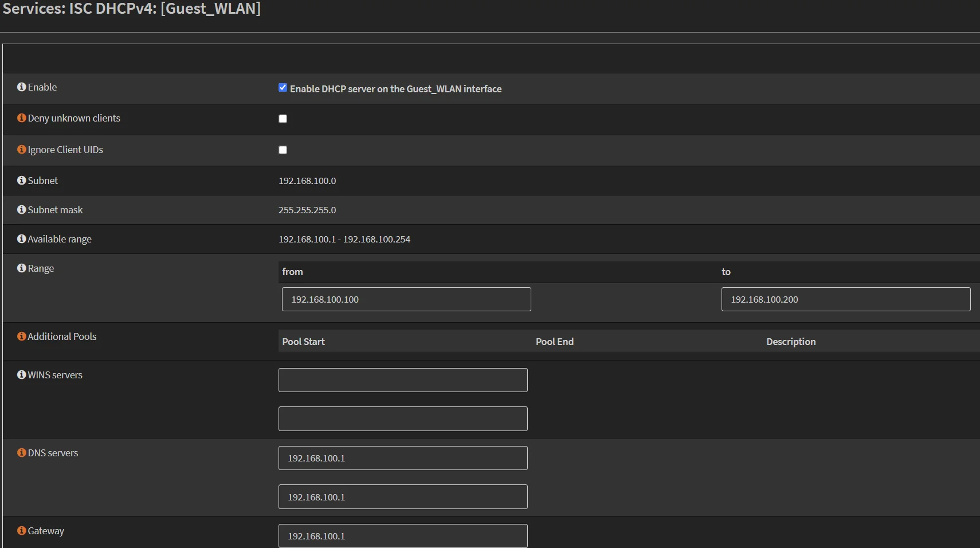
Task: Click the help icon beside Ignore Client UIDs
Action: tap(22, 150)
